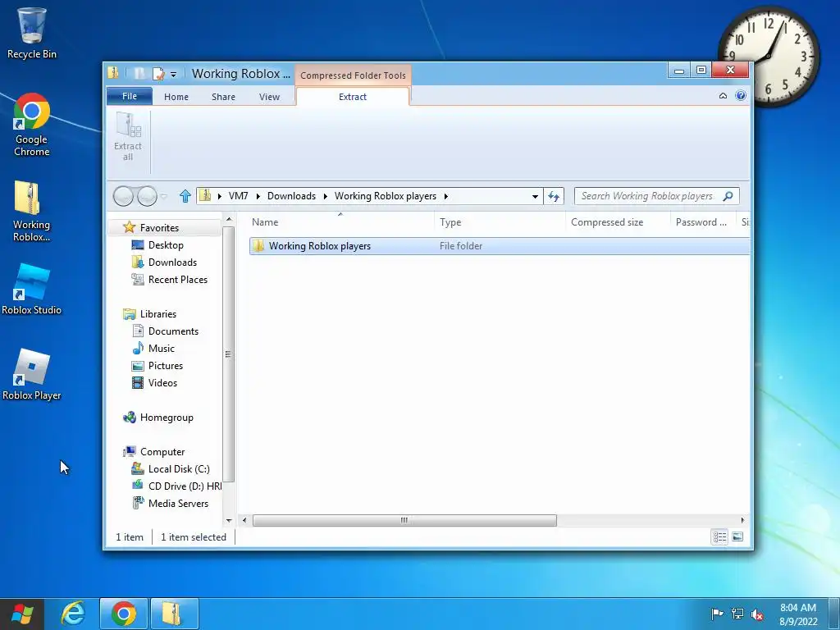Open Downloads under Favorites
Viewport: 840px width, 630px height.
(164, 262)
